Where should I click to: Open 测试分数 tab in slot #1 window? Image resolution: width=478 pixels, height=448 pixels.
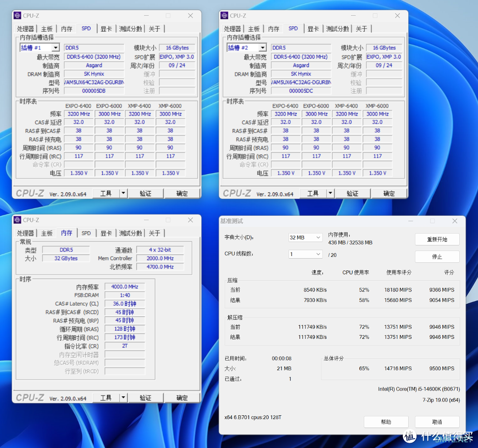click(131, 29)
